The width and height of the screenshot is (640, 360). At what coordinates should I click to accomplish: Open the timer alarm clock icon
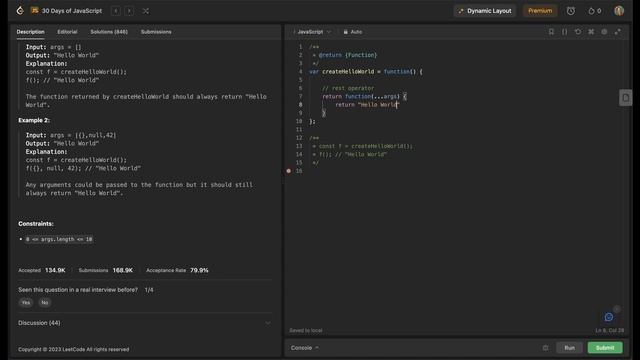[x=571, y=11]
